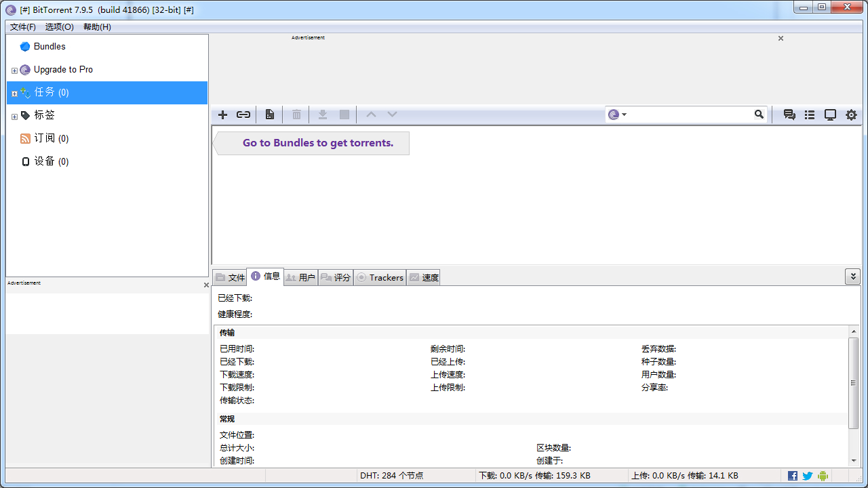Click the 分享率: label

654,388
